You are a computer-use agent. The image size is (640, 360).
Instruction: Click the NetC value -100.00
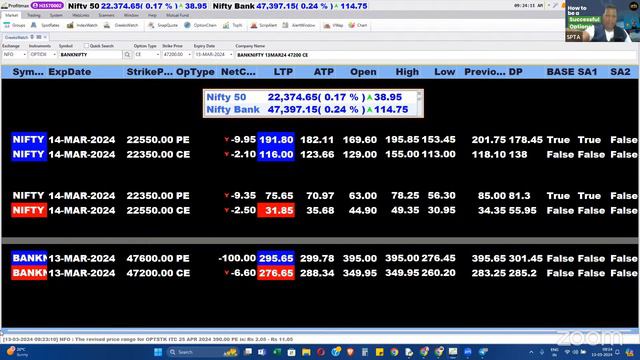point(237,258)
